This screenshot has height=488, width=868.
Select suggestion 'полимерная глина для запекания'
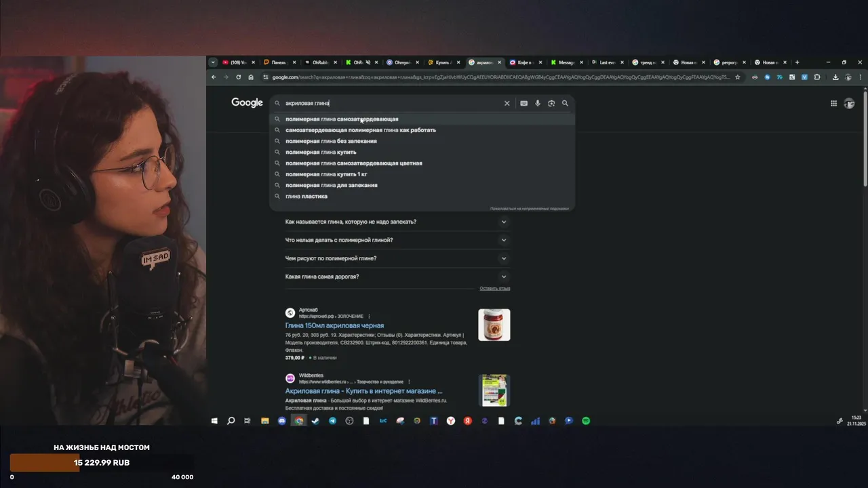click(x=422, y=185)
